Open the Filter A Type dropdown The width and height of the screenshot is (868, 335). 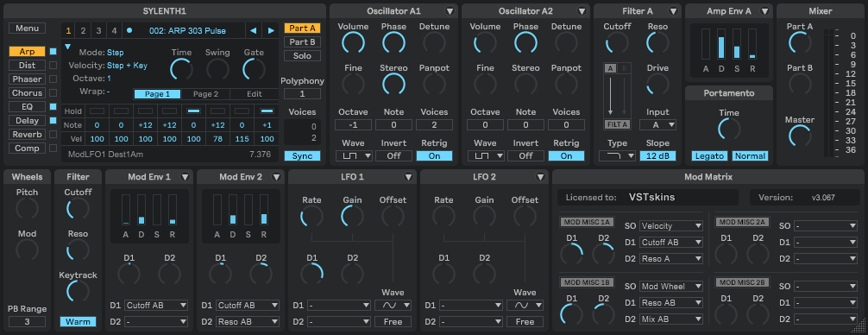click(617, 156)
